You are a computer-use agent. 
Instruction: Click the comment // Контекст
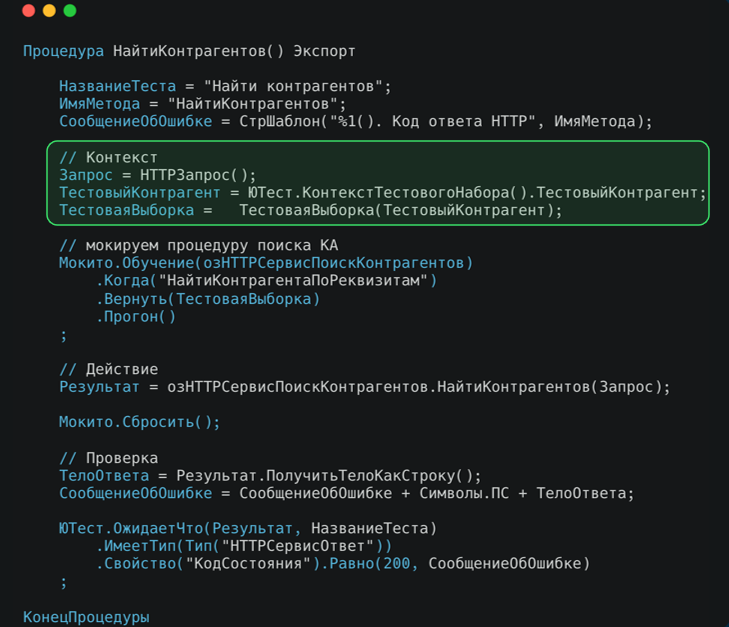click(x=108, y=158)
